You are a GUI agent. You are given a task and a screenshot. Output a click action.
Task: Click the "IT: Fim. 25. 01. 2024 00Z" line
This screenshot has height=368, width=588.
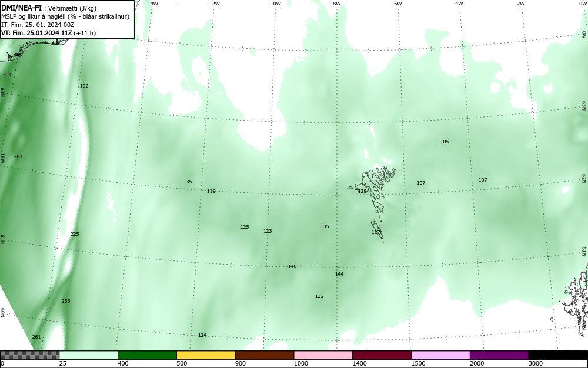point(38,25)
